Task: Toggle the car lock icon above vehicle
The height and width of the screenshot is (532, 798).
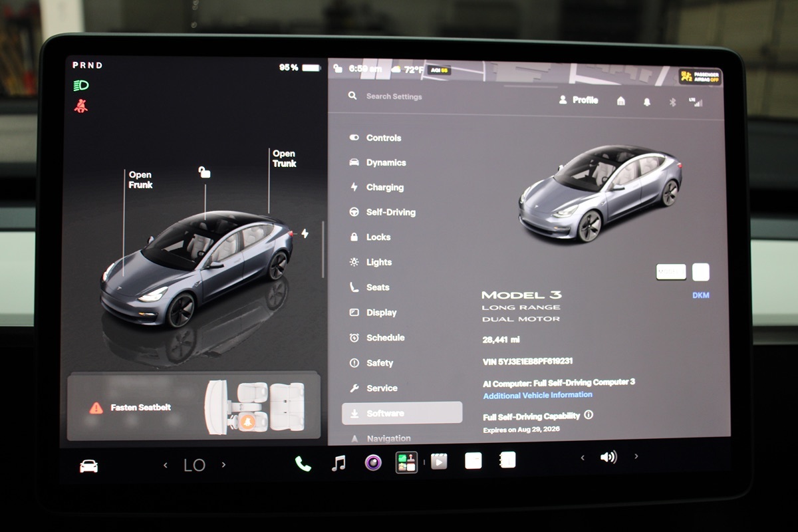Action: 204,172
